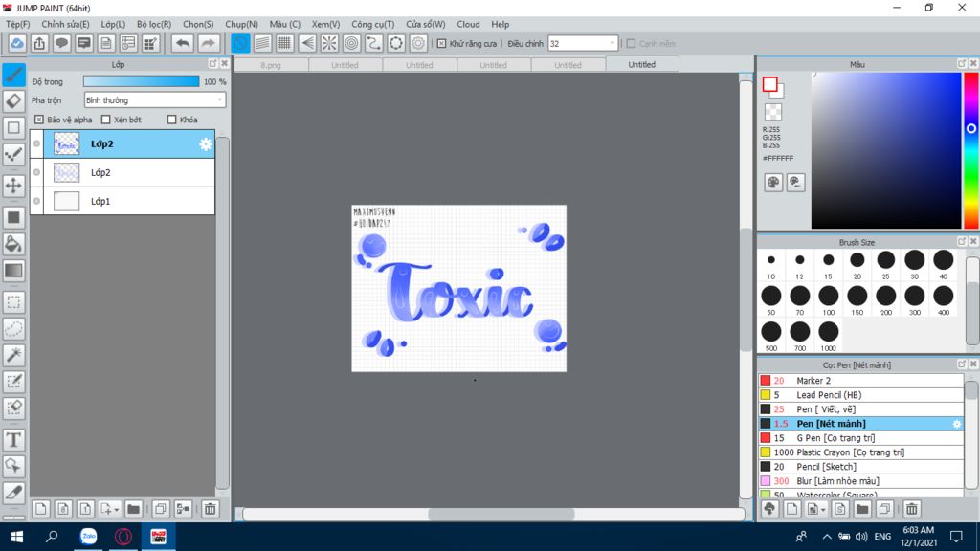The width and height of the screenshot is (980, 551).
Task: Toggle Khử răng cưa anti-aliasing checkbox
Action: 442,44
